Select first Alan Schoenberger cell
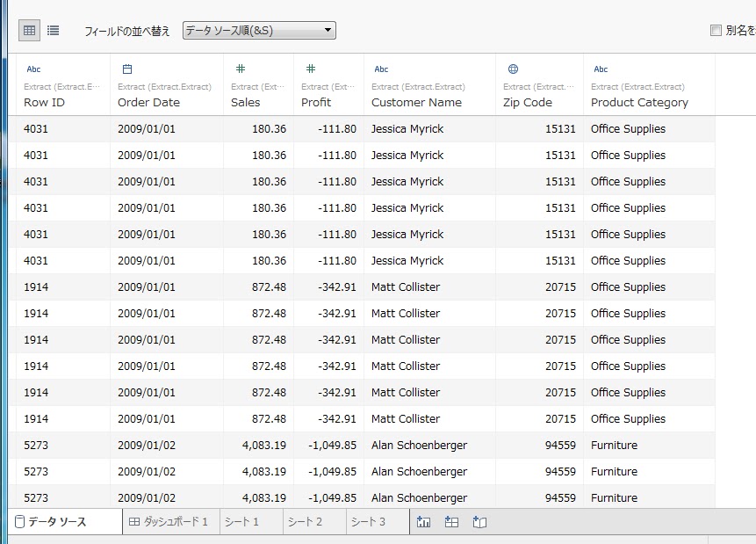756x544 pixels. [419, 446]
